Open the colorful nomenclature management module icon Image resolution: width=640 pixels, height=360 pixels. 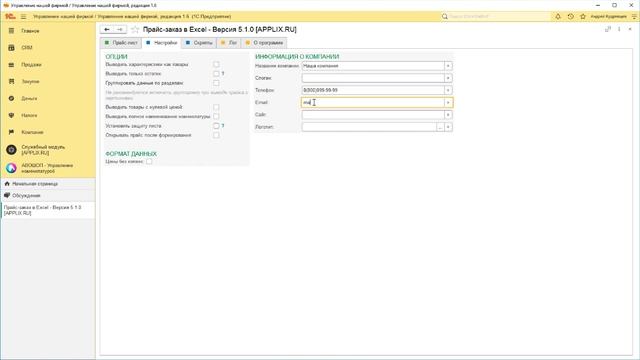11,168
